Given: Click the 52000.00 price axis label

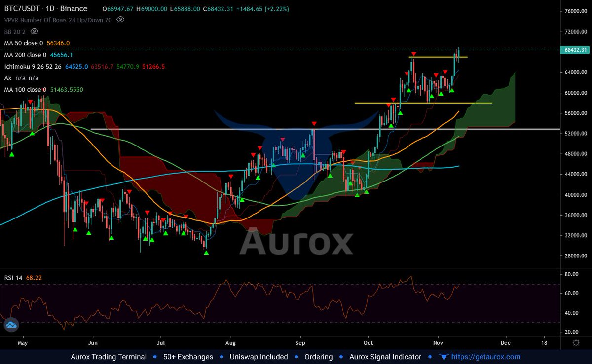Looking at the screenshot, I should coord(577,134).
